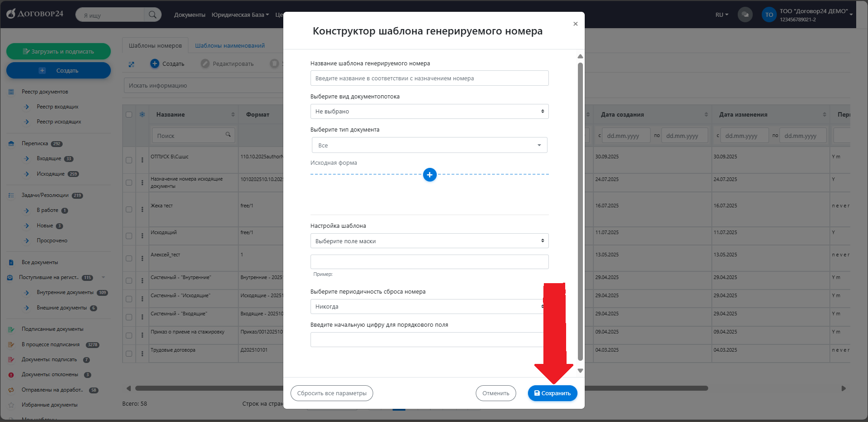Click the expand fullscreen icon above table
The image size is (868, 422).
click(131, 64)
